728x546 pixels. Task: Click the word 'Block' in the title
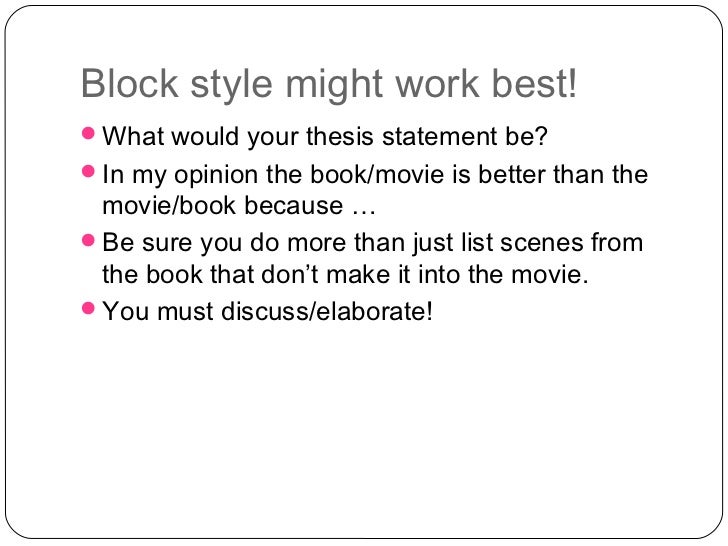[x=130, y=84]
